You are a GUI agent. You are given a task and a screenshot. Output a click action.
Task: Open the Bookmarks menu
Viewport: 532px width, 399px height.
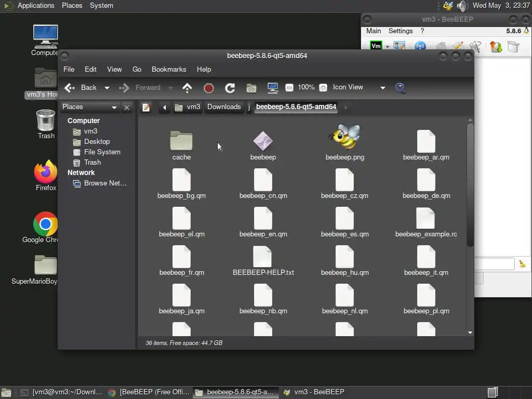[x=169, y=69]
